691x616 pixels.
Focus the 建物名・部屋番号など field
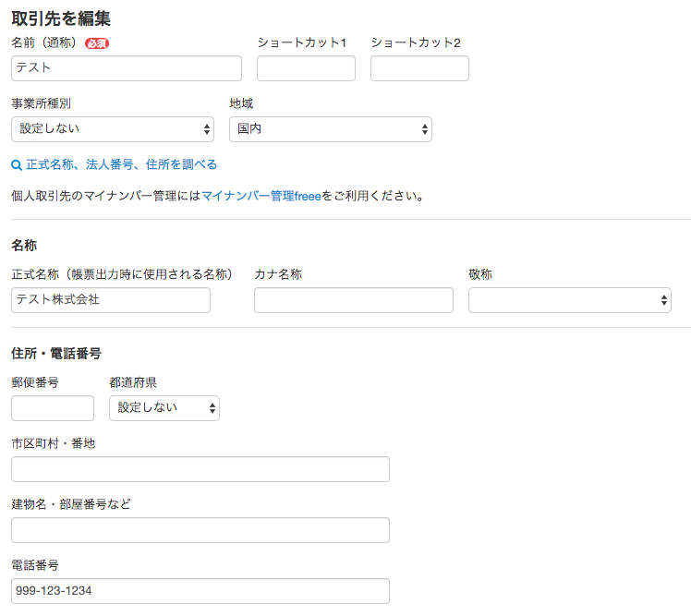click(x=200, y=530)
